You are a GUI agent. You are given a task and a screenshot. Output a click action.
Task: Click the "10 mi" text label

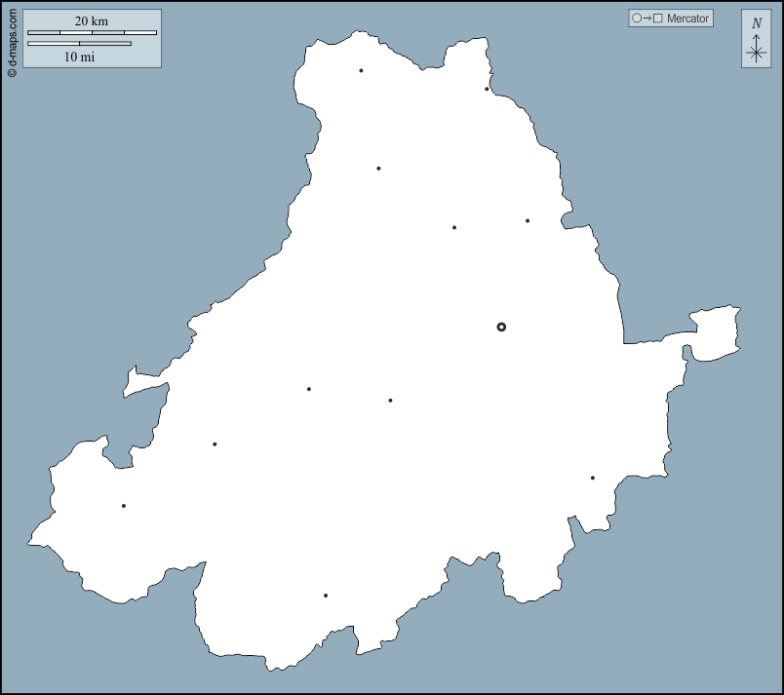[x=79, y=57]
